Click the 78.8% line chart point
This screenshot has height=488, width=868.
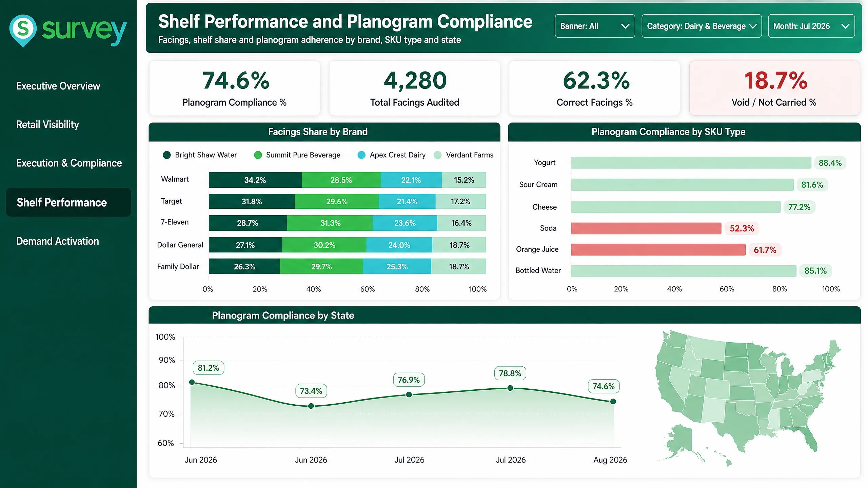pyautogui.click(x=510, y=388)
